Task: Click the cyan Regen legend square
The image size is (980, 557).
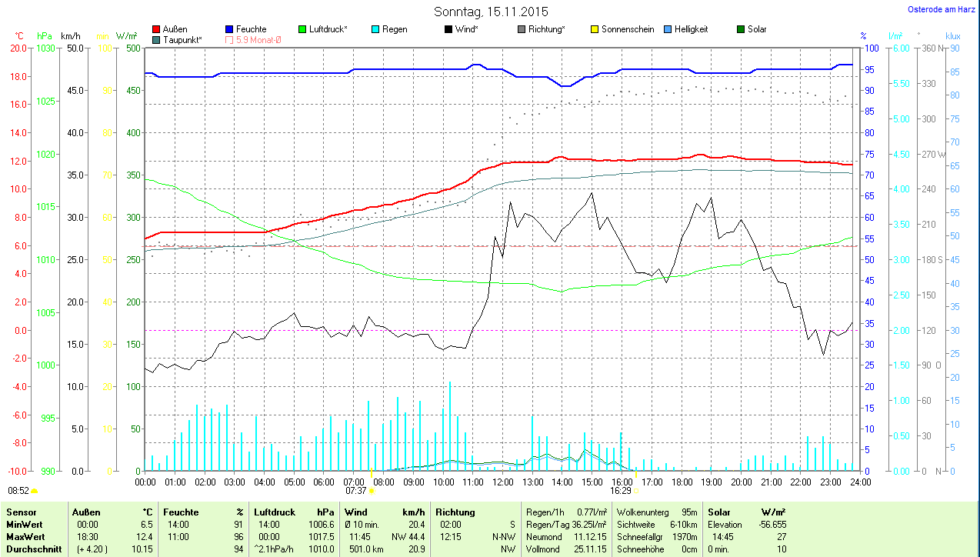Action: [x=375, y=29]
